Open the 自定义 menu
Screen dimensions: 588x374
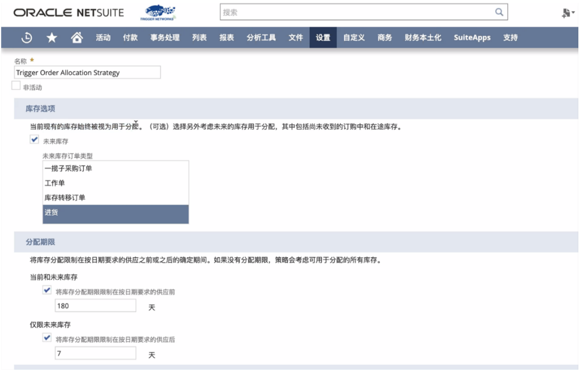[x=354, y=37]
